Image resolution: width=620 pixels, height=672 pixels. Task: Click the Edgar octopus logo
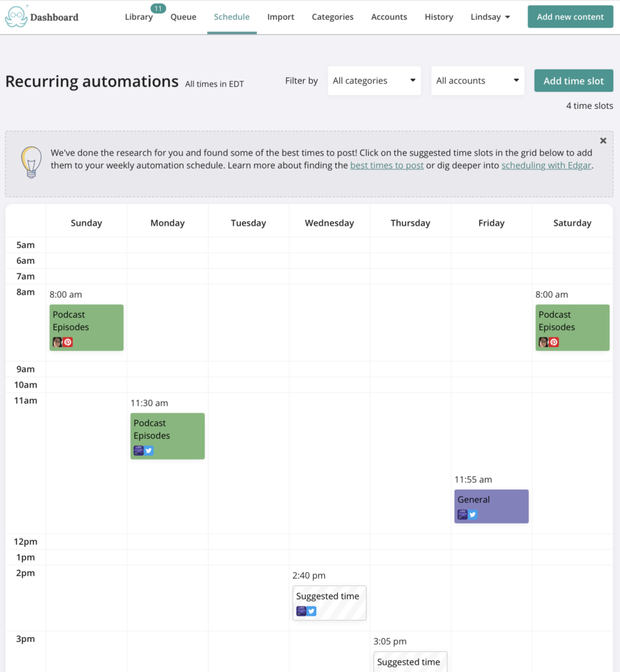[18, 16]
